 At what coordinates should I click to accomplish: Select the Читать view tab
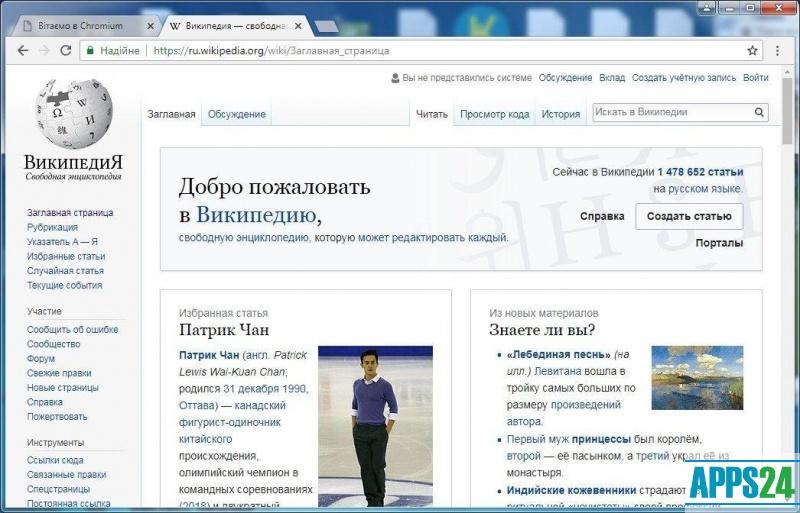pyautogui.click(x=432, y=114)
